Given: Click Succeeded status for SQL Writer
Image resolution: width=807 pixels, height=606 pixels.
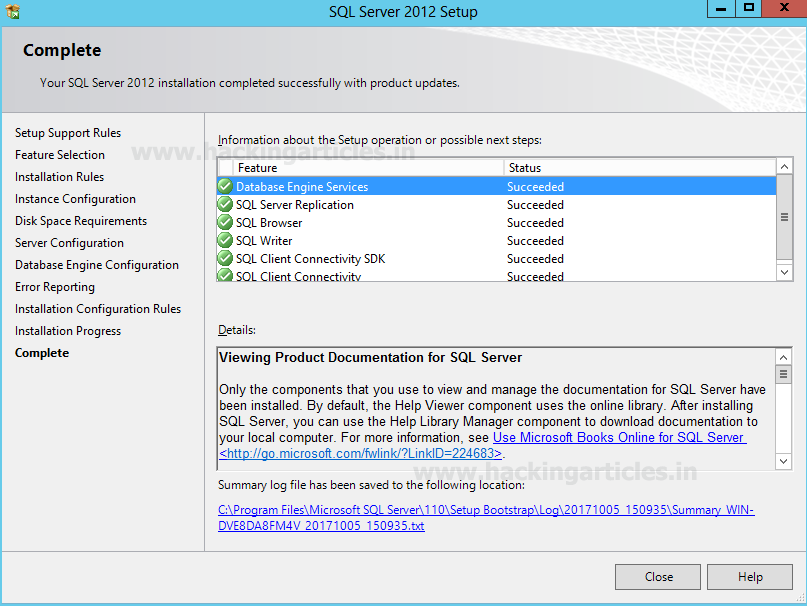Looking at the screenshot, I should point(535,240).
